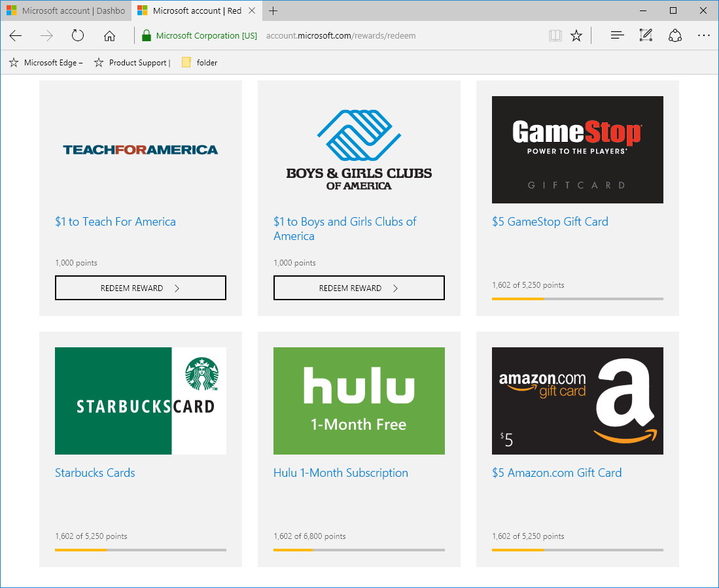Open the Hulu 1-Month Subscription link
719x588 pixels.
tap(341, 473)
